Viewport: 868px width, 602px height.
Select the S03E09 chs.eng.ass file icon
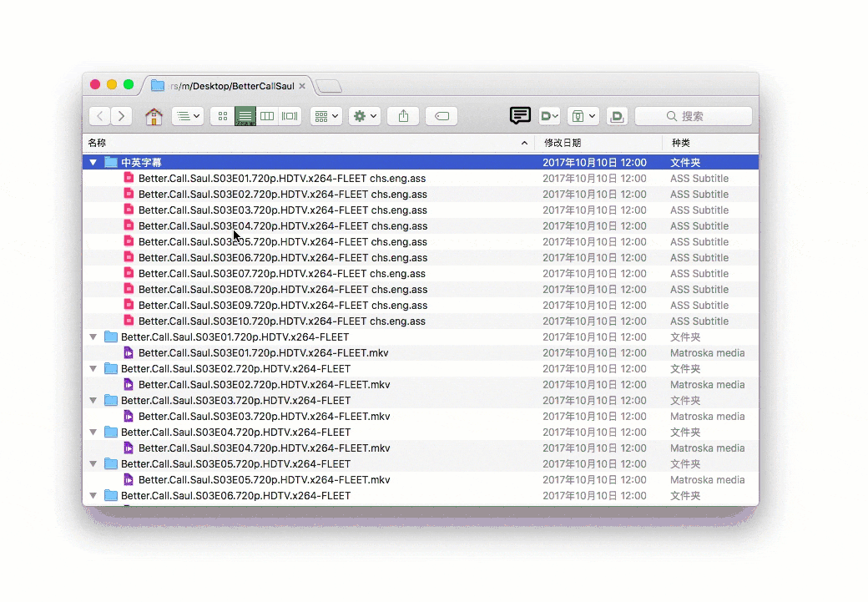pyautogui.click(x=129, y=305)
